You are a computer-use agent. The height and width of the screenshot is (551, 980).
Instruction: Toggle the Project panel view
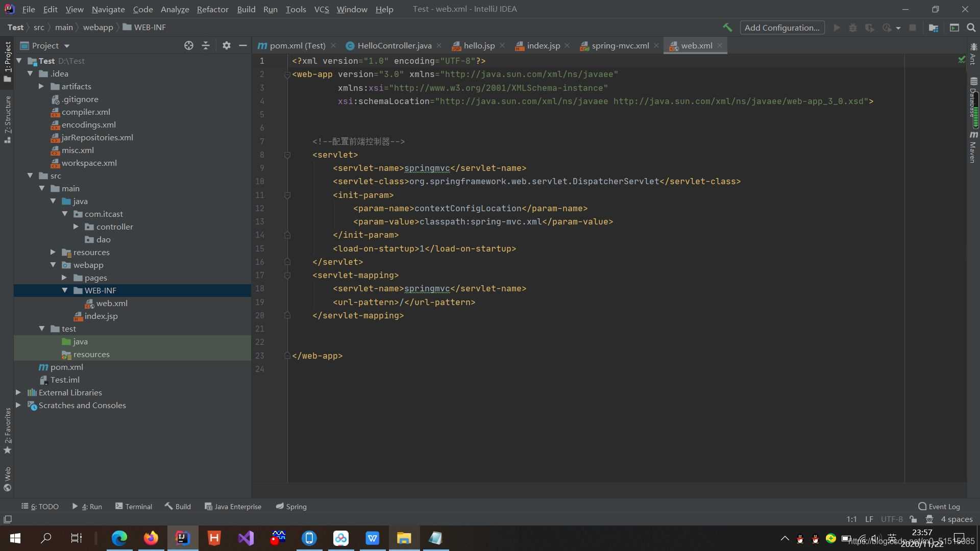[8, 62]
